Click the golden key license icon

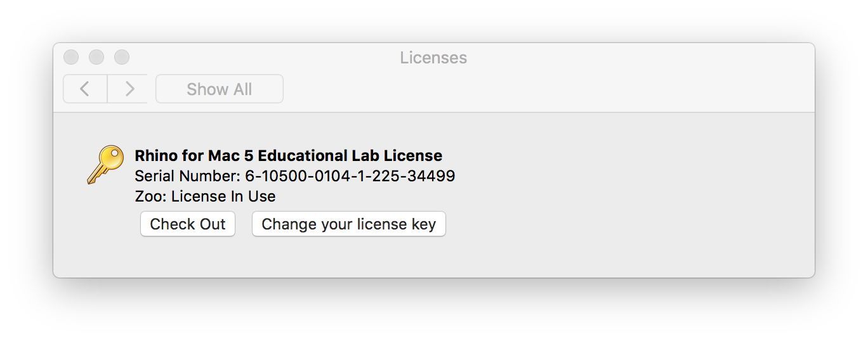[x=105, y=165]
